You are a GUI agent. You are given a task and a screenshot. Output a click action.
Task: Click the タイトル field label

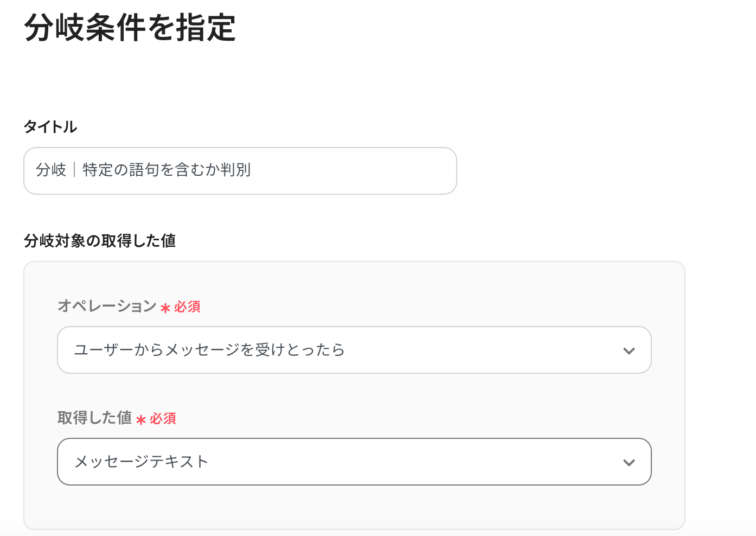(50, 127)
